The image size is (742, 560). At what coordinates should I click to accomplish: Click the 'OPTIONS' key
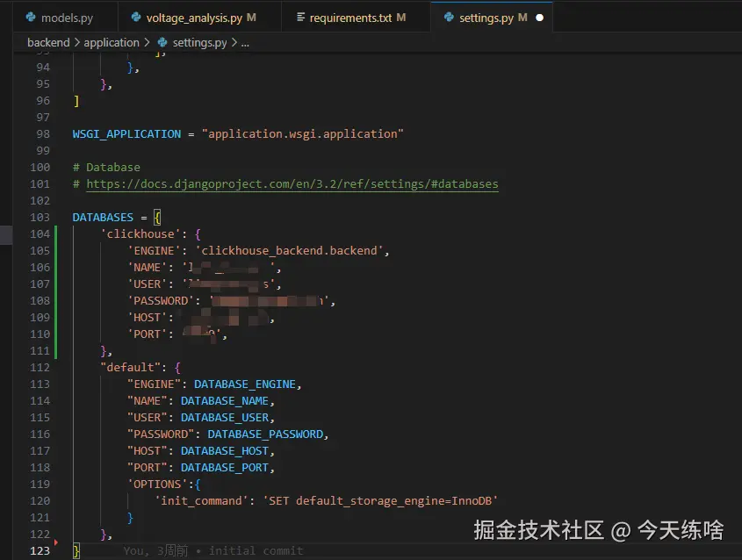click(x=157, y=485)
